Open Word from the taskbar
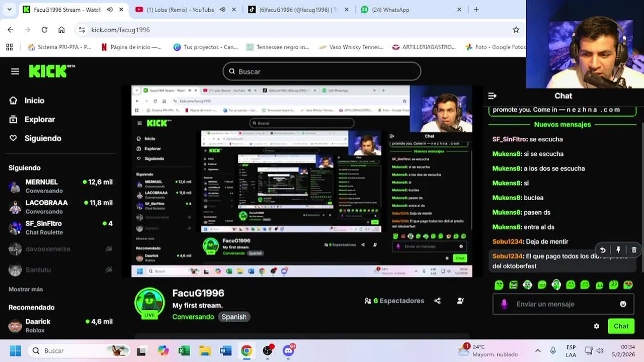The width and height of the screenshot is (644, 362). 225,350
